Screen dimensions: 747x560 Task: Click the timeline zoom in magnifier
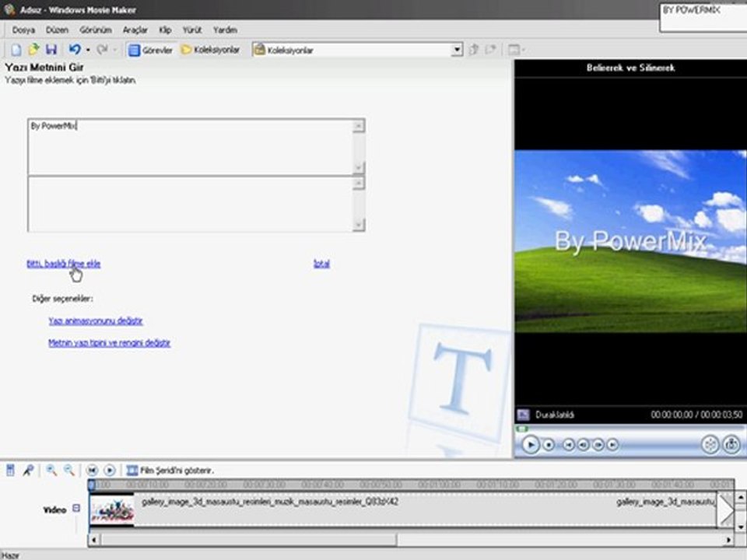coord(51,470)
